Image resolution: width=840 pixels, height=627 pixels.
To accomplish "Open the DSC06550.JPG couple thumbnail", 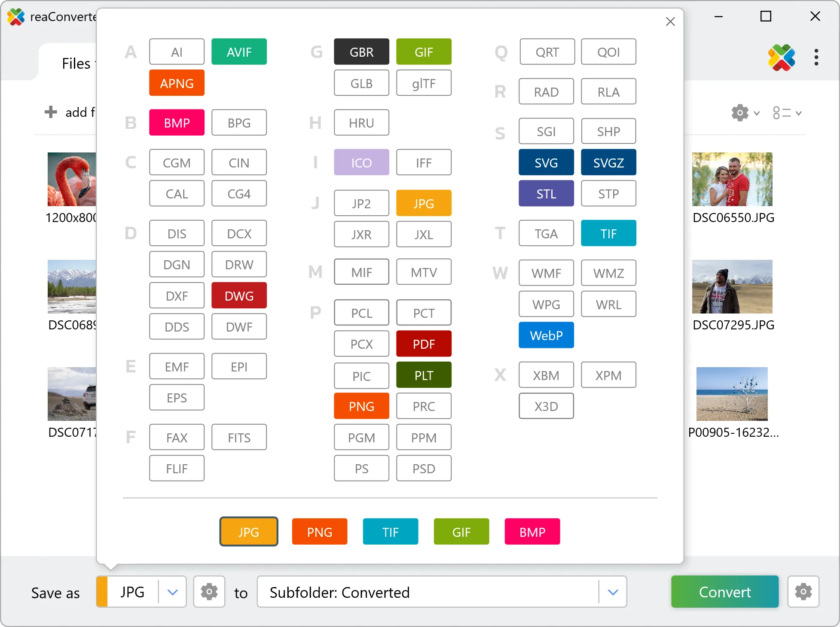I will 732,179.
